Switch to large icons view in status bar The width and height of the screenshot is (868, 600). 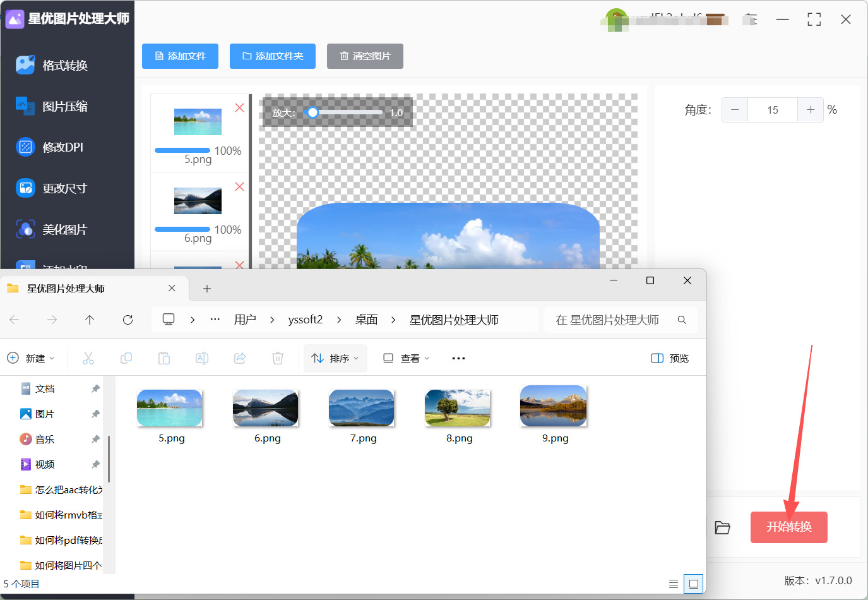click(693, 584)
